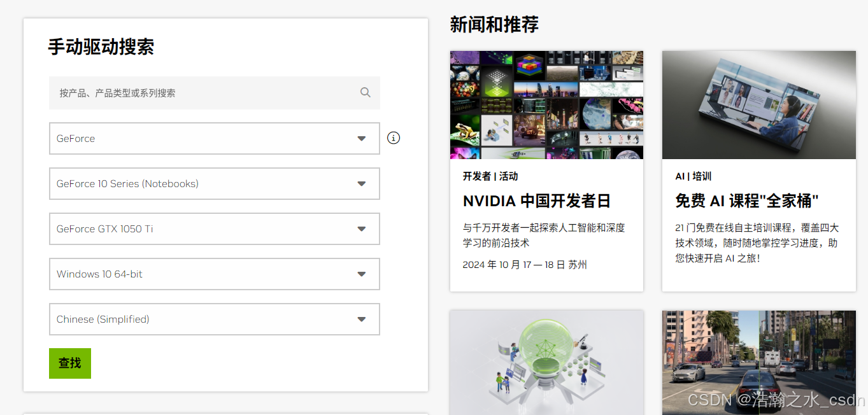
Task: Open the 免费 AI 课程"全家桶" headline
Action: click(747, 201)
